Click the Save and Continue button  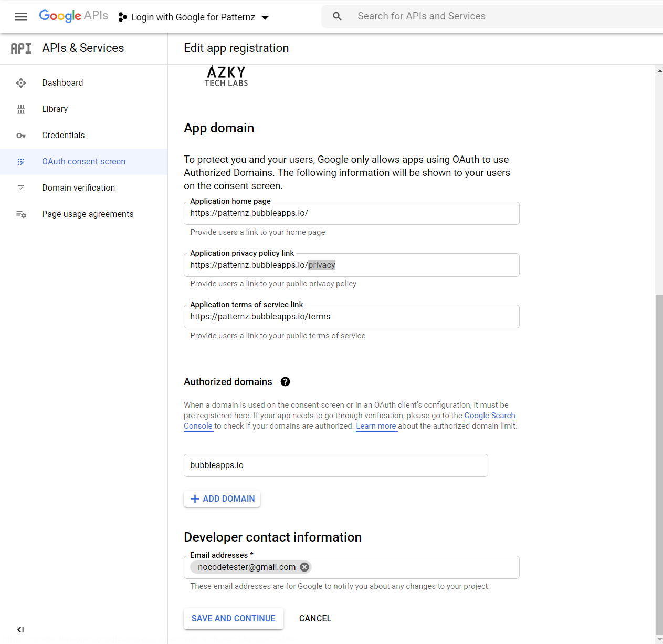[x=233, y=619]
